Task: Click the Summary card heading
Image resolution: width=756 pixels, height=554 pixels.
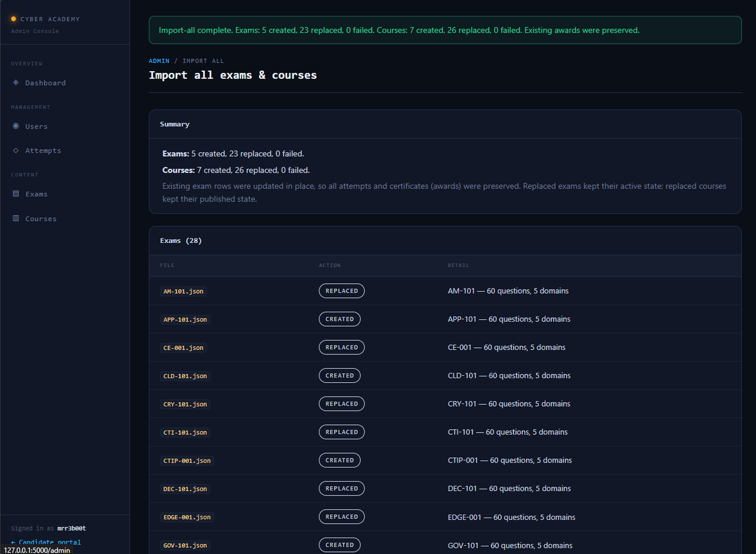Action: tap(175, 125)
